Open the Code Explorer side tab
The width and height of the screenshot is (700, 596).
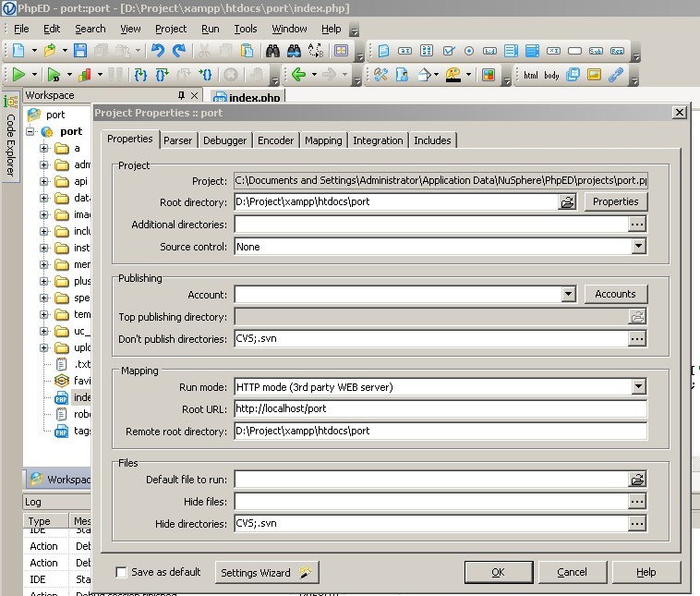point(11,139)
